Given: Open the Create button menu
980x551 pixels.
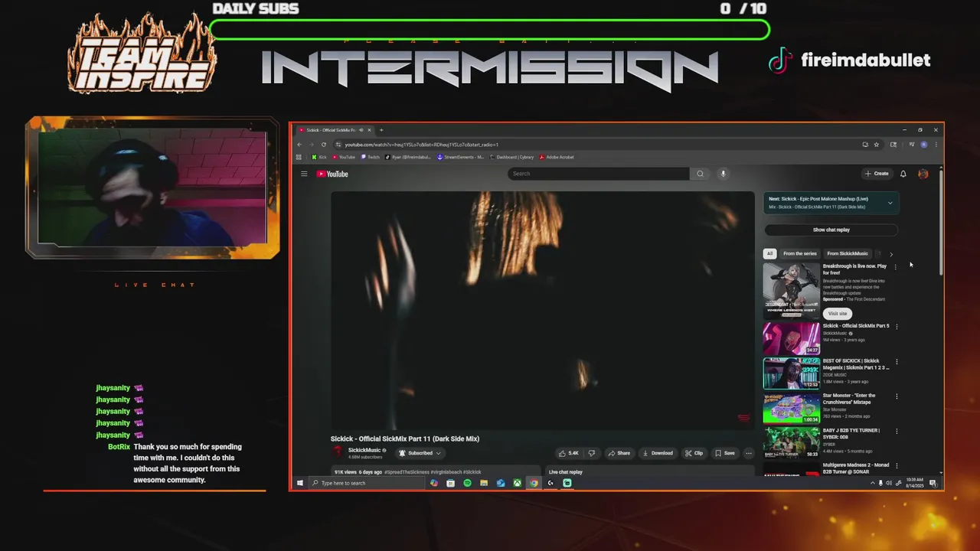Looking at the screenshot, I should coord(877,174).
